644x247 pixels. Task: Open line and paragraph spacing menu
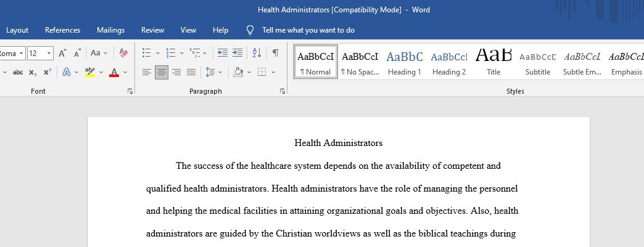coord(213,72)
